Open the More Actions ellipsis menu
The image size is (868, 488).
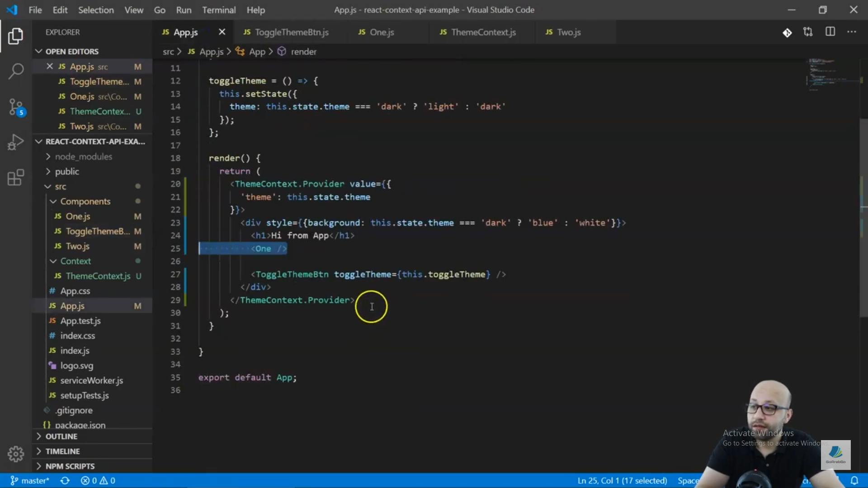tap(852, 32)
